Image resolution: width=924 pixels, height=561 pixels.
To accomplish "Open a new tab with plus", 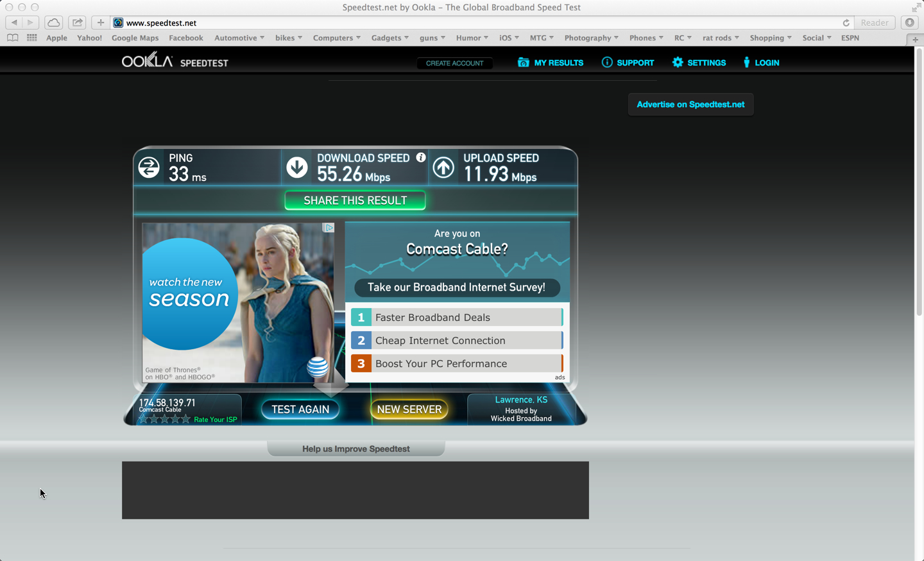I will coord(915,39).
